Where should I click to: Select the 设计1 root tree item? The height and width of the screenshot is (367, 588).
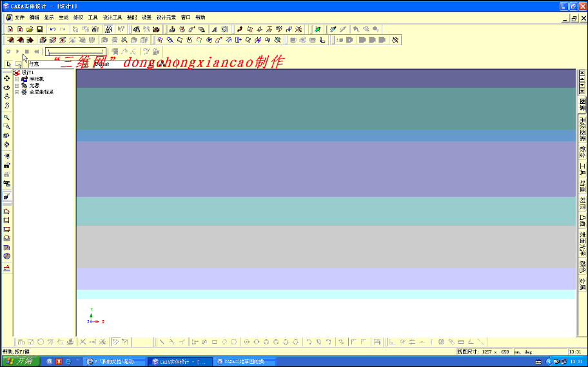coord(27,72)
